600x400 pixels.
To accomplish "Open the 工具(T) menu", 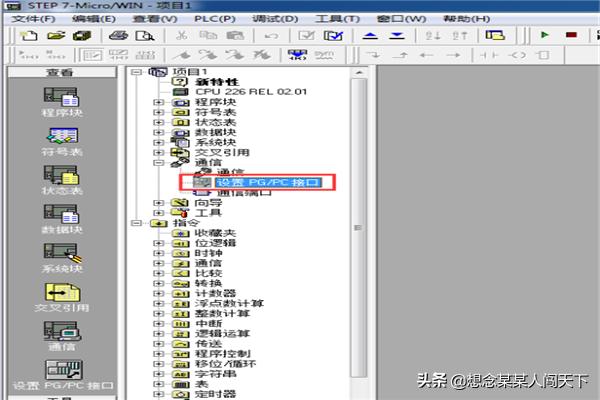I will pyautogui.click(x=337, y=19).
